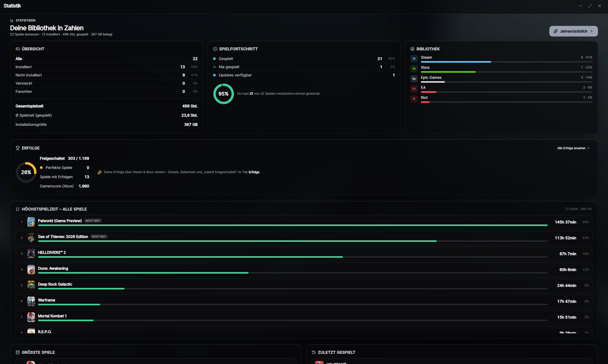The image size is (608, 364).
Task: Click the '23,6 Std.' average playtime value
Action: [190, 115]
